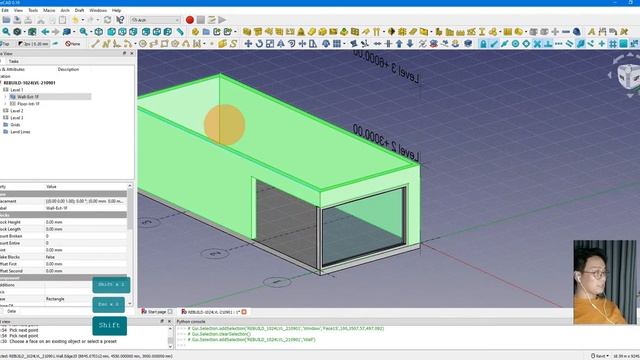This screenshot has width=640, height=360.
Task: Open the undo history dropdown arrow
Action: pos(82,20)
